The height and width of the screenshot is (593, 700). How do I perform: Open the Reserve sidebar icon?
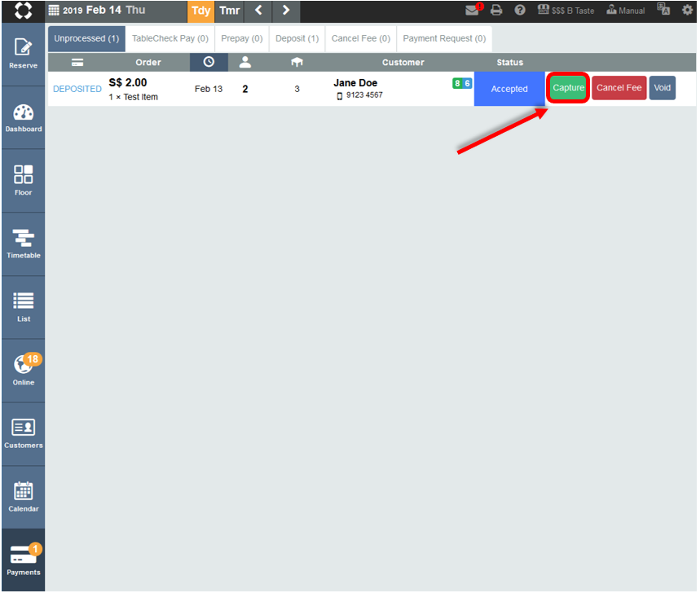point(23,54)
